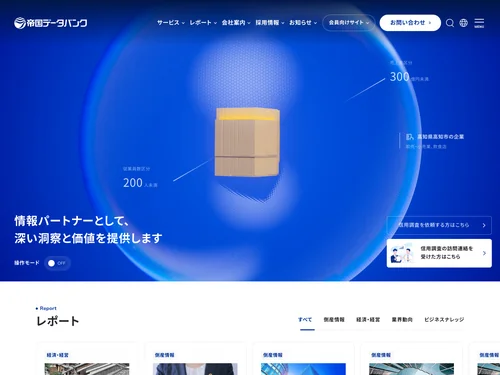Expand the お知らせ dropdown menu
The width and height of the screenshot is (500, 375).
coord(303,23)
